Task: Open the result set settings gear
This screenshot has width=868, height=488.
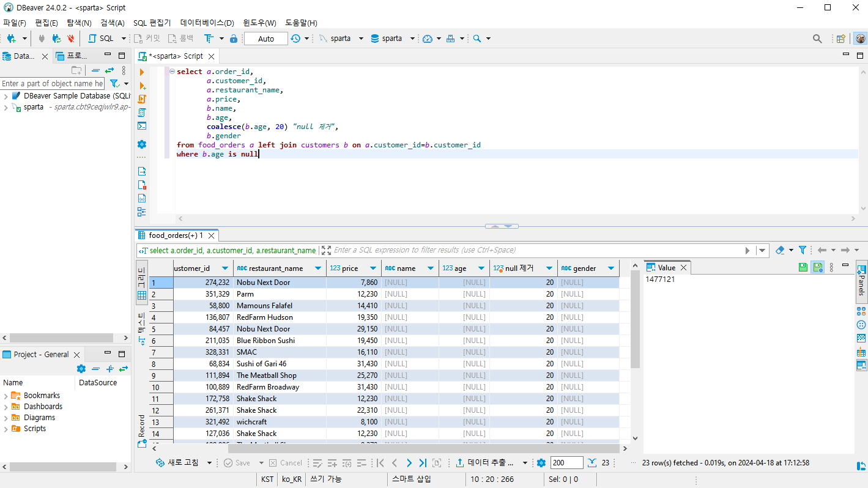Action: coord(541,463)
